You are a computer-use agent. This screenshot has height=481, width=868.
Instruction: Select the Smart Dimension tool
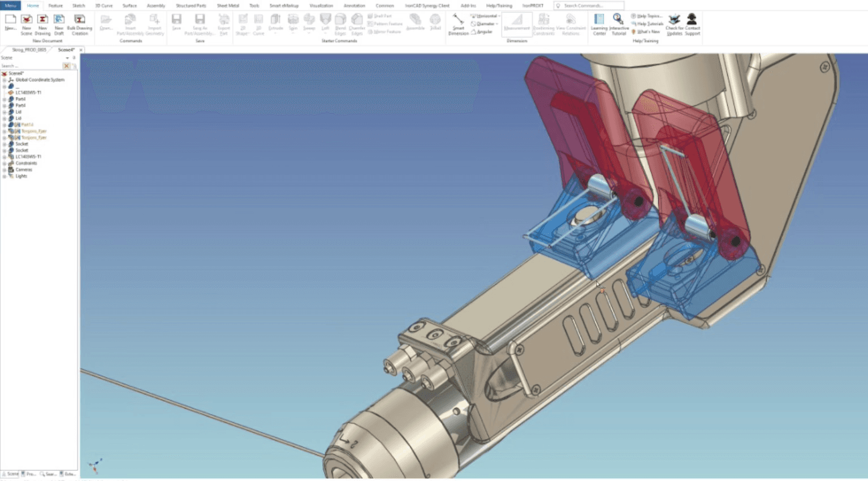pos(458,24)
